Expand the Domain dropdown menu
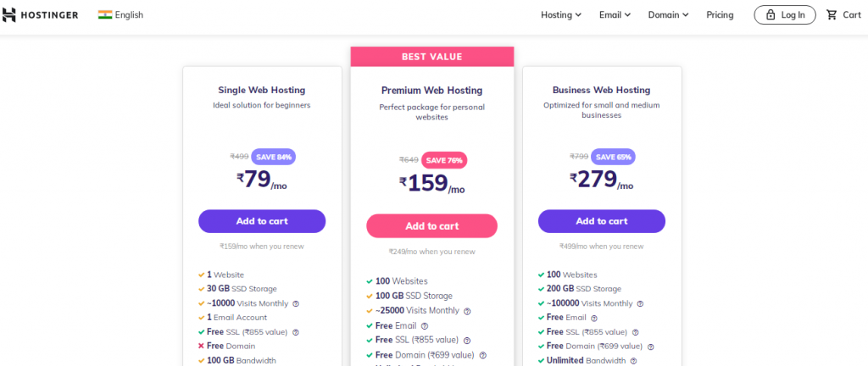This screenshot has width=868, height=366. 669,15
